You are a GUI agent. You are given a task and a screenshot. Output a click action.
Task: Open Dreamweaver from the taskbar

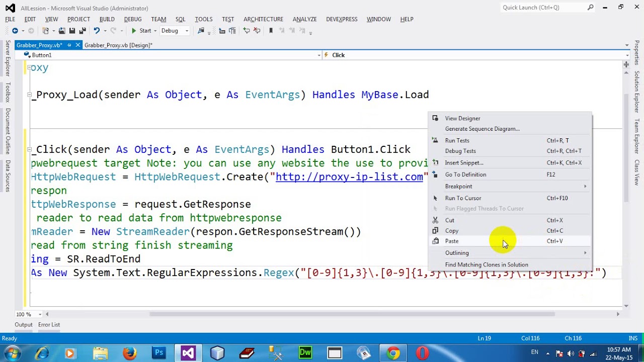click(305, 353)
